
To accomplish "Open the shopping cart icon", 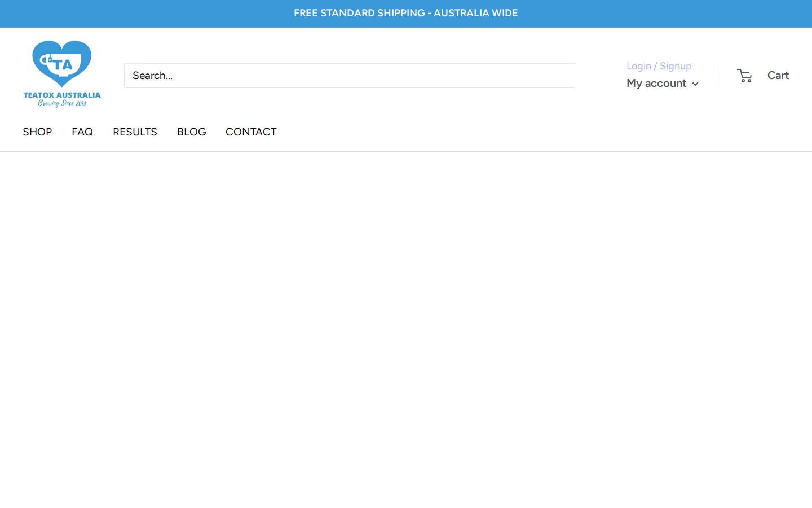I will (x=744, y=76).
